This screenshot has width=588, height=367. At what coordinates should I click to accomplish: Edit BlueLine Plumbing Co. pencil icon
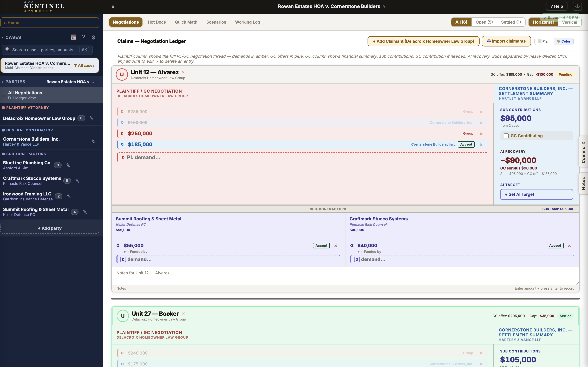(x=68, y=165)
